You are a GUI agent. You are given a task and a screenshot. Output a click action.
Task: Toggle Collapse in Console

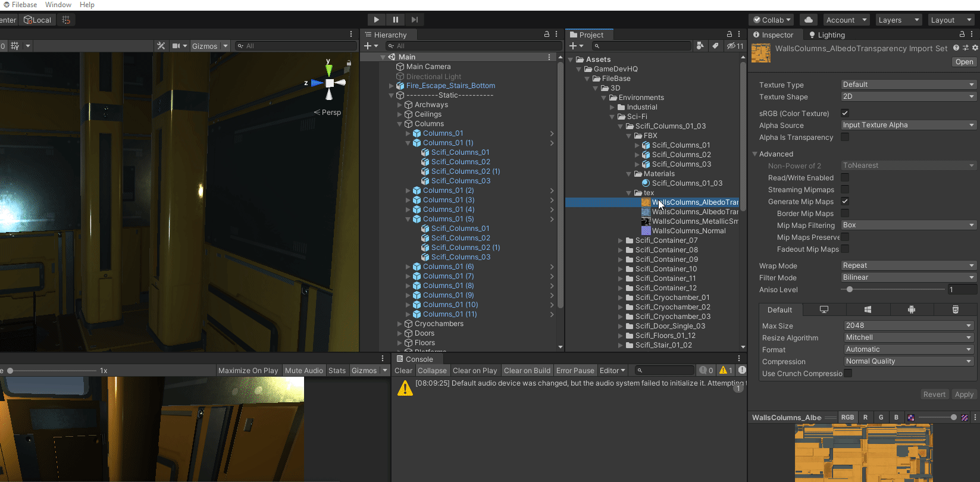[x=432, y=370]
